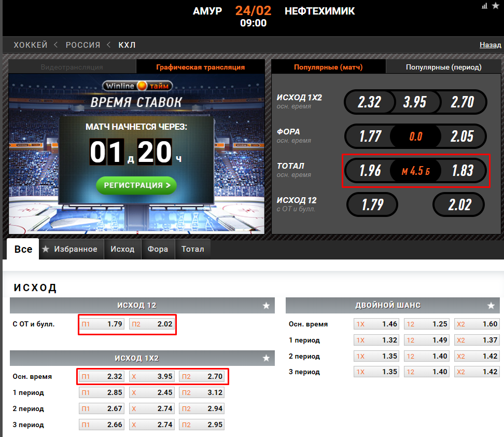
Task: Open the Избранное tab
Action: 72,249
